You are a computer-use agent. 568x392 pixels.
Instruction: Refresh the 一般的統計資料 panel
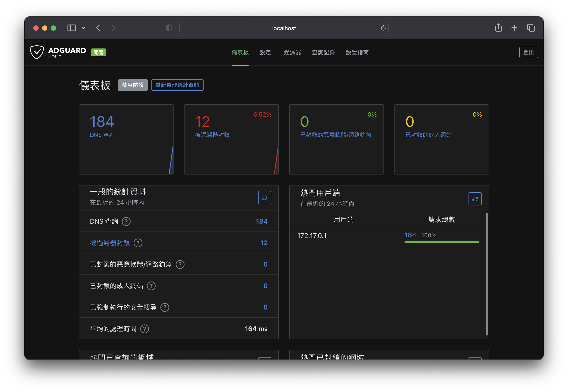pyautogui.click(x=264, y=198)
